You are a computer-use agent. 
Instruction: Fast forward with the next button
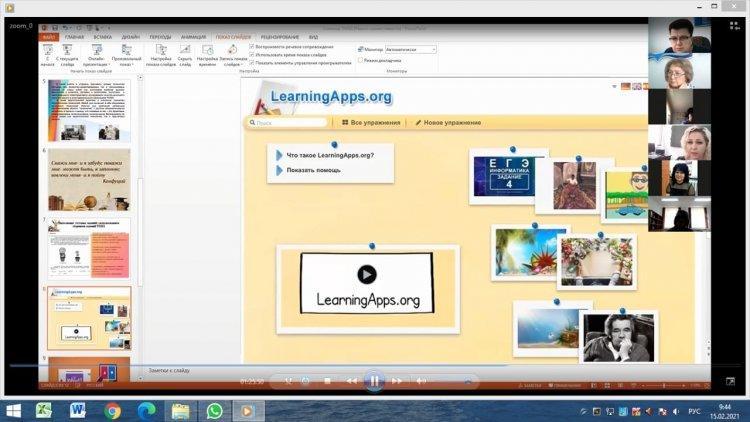pos(397,381)
